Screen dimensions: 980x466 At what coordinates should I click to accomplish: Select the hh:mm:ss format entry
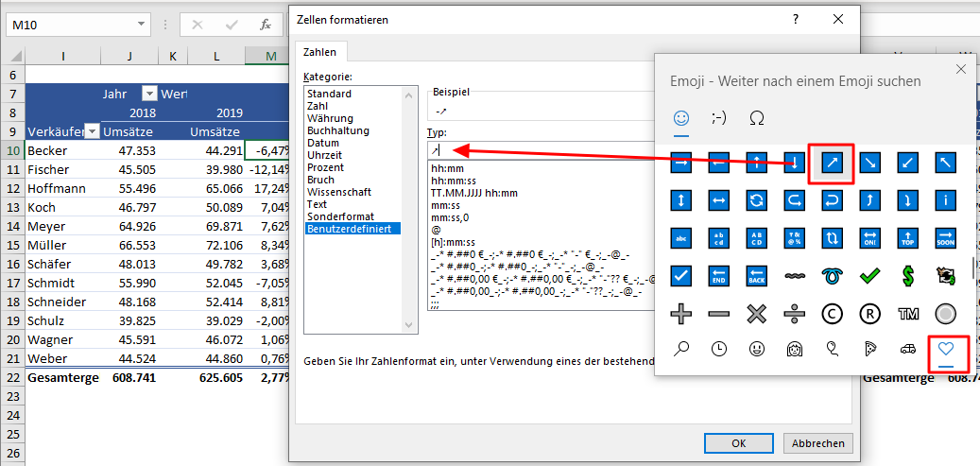coord(453,180)
